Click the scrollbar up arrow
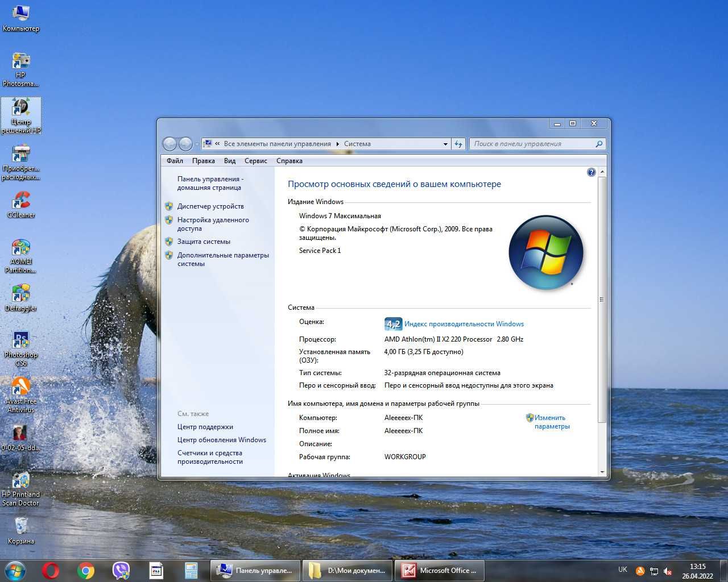Image resolution: width=728 pixels, height=582 pixels. (x=602, y=172)
